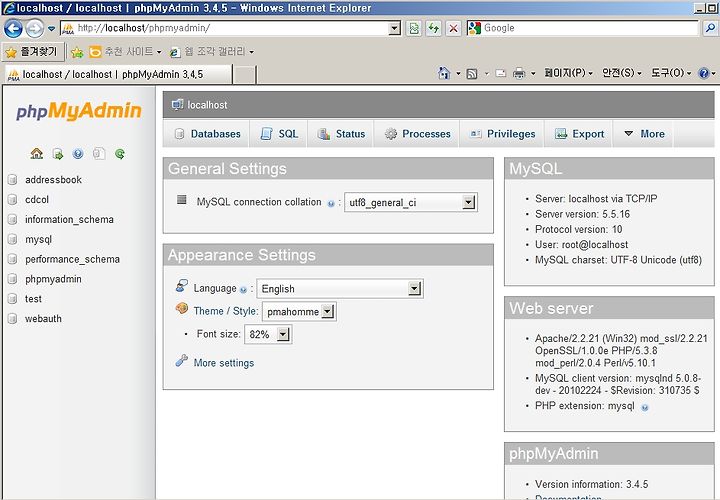The image size is (720, 500).
Task: Click the 즐겨찾기 favorites button
Action: [x=32, y=52]
